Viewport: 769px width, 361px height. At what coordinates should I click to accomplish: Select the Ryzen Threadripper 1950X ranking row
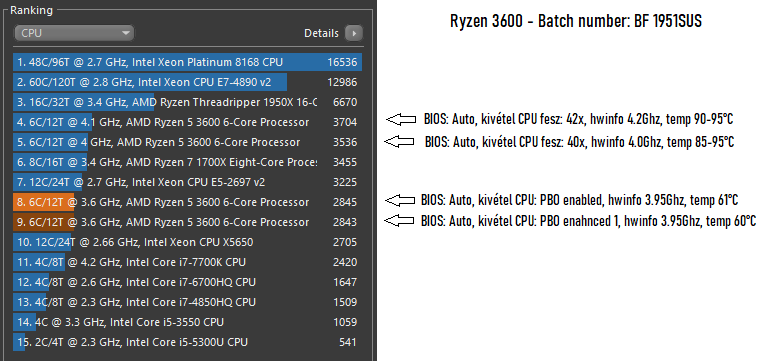tap(188, 103)
